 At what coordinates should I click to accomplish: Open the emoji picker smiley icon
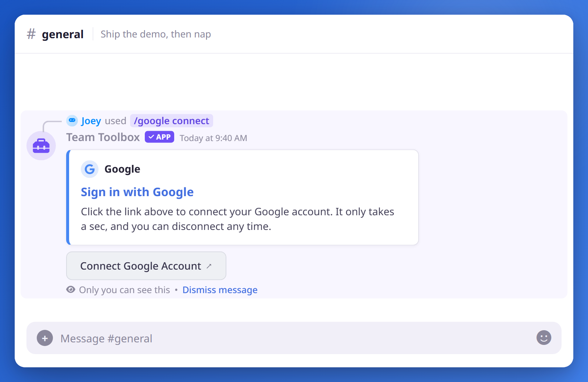pyautogui.click(x=544, y=338)
